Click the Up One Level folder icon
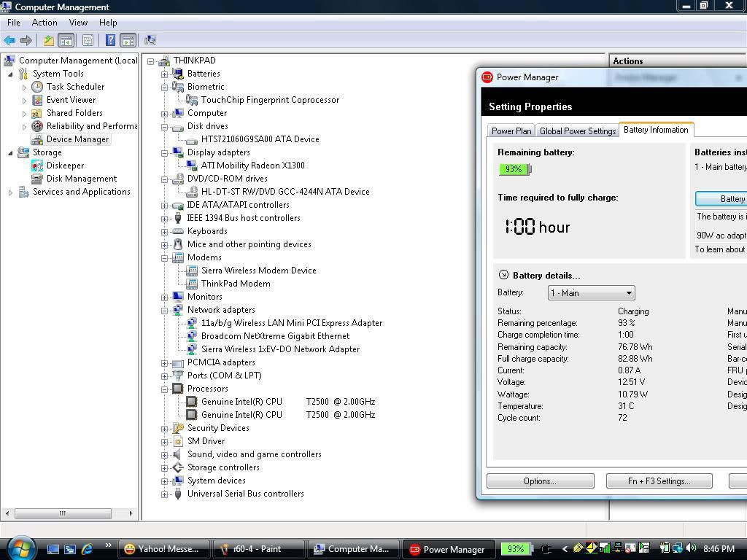The height and width of the screenshot is (560, 747). pos(48,40)
